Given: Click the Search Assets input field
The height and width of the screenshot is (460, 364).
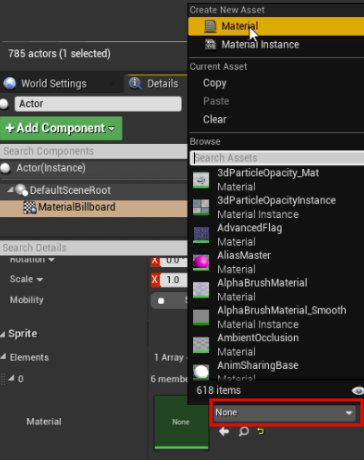Looking at the screenshot, I should click(277, 158).
